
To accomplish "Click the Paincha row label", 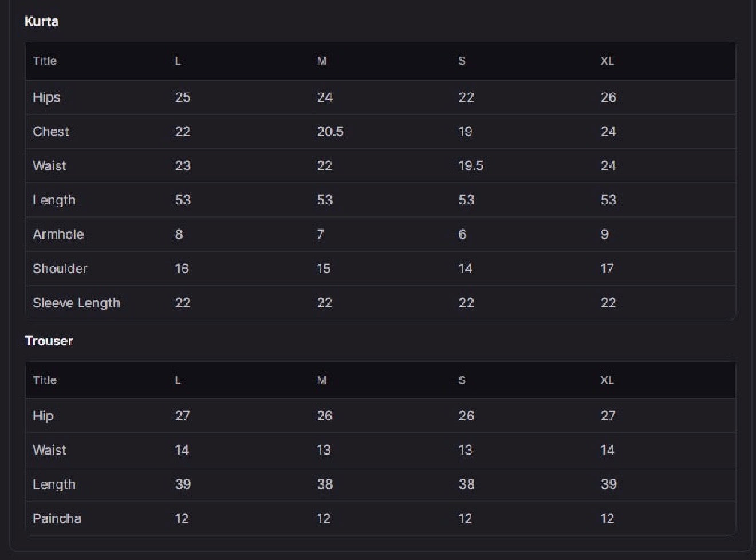I will (x=57, y=519).
